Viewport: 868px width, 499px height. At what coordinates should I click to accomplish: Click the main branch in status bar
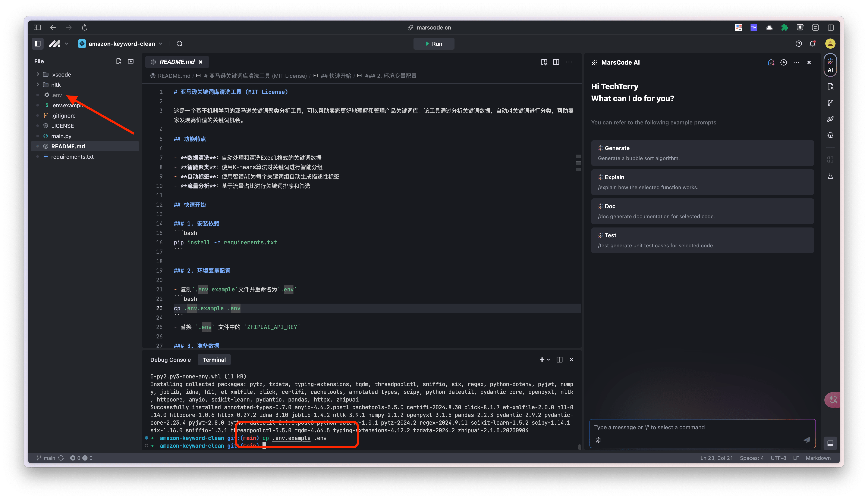click(46, 458)
